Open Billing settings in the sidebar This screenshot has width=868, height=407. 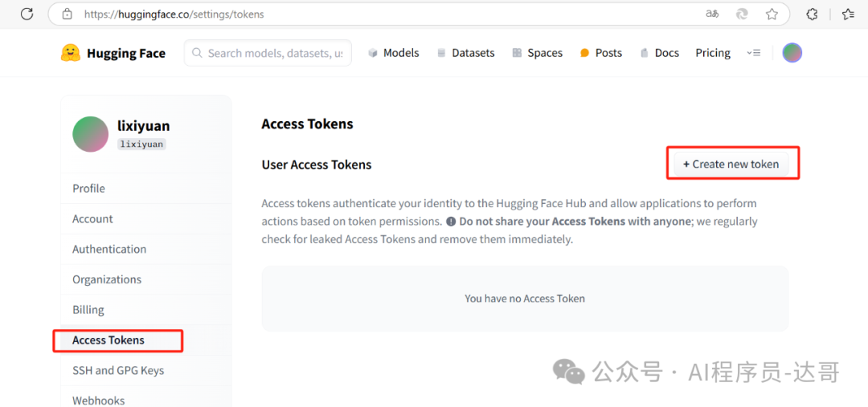[x=88, y=310]
